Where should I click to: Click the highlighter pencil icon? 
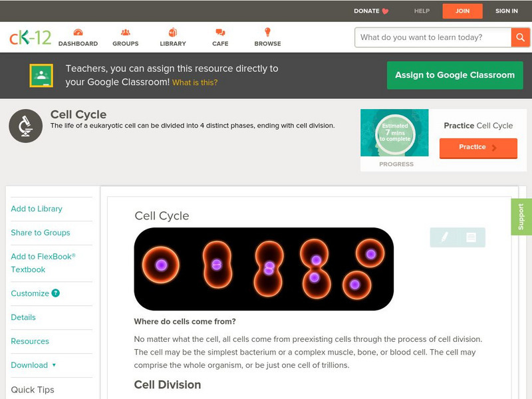[x=444, y=237]
